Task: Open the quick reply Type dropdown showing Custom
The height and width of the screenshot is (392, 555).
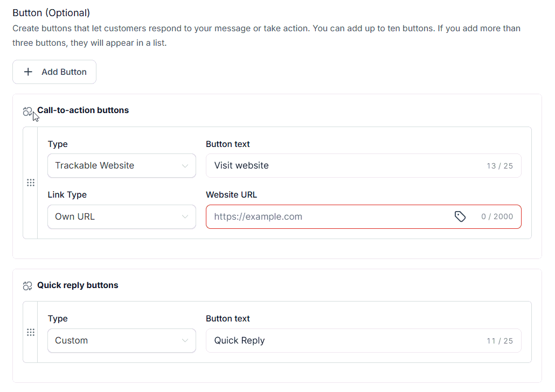Action: 121,340
